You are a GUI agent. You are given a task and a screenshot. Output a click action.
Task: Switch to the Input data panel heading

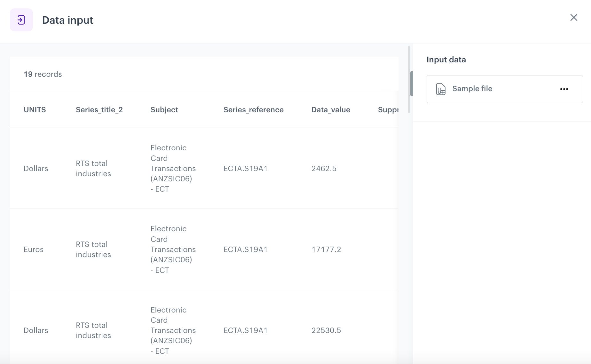[x=446, y=59]
